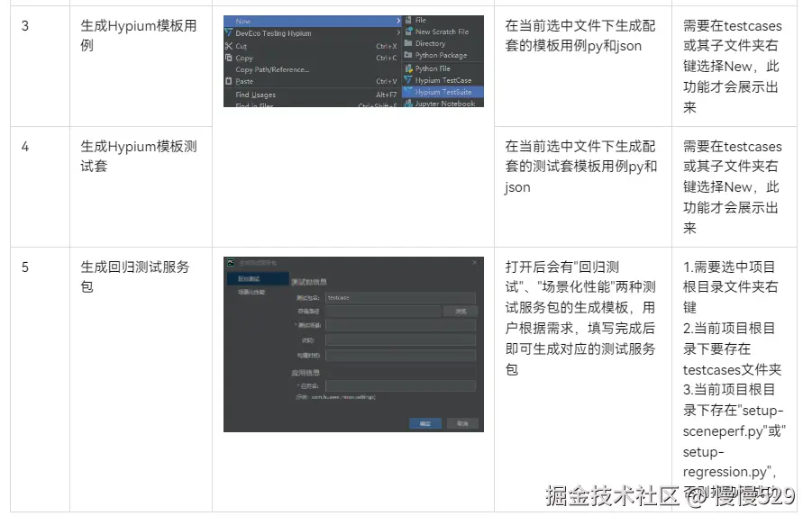
Task: Click the browse button next to path field
Action: click(461, 311)
